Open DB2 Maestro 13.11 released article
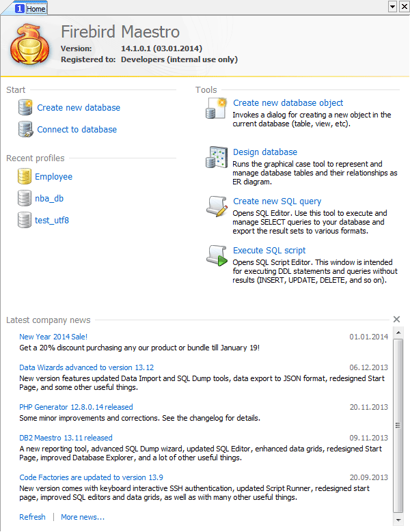This screenshot has height=532, width=410. (66, 438)
